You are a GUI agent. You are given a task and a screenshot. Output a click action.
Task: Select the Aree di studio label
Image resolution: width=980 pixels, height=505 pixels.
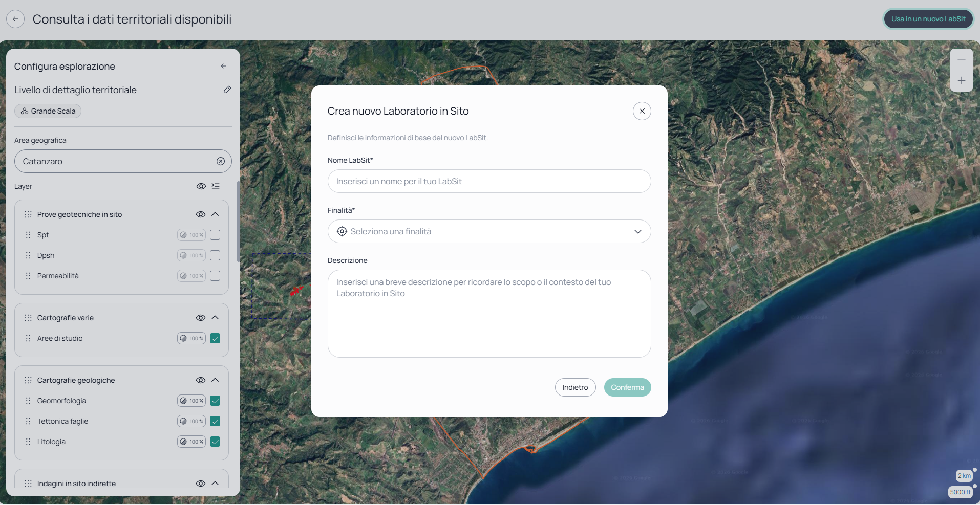[60, 338]
